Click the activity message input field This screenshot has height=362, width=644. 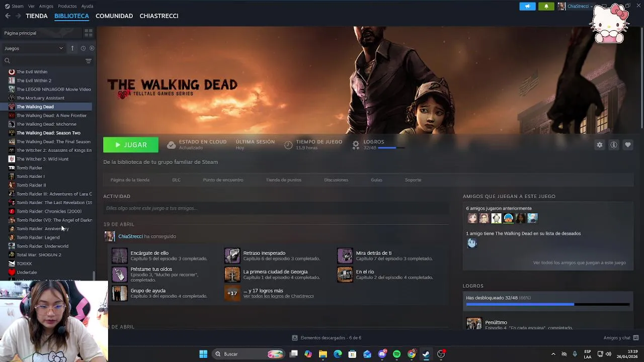pos(276,208)
